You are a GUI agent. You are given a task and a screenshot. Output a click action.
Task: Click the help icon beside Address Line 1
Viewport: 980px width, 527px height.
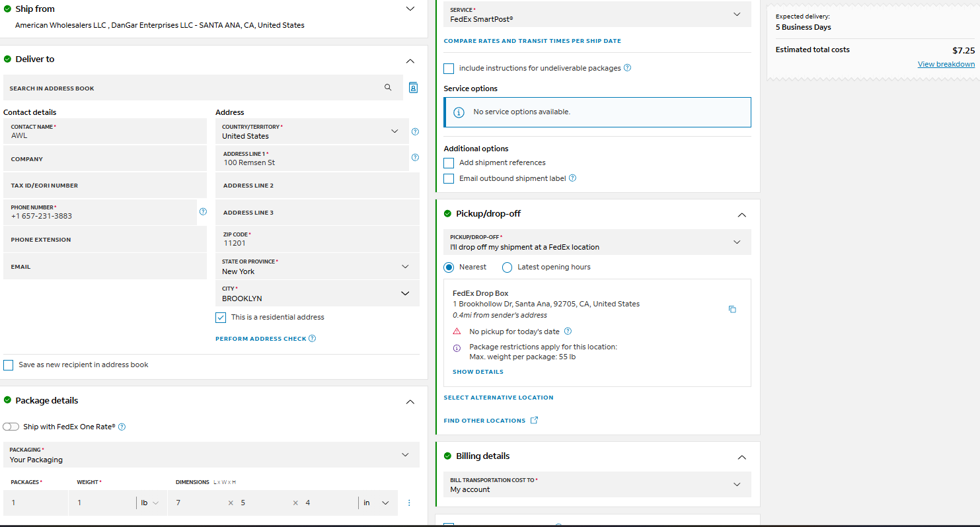pos(415,157)
